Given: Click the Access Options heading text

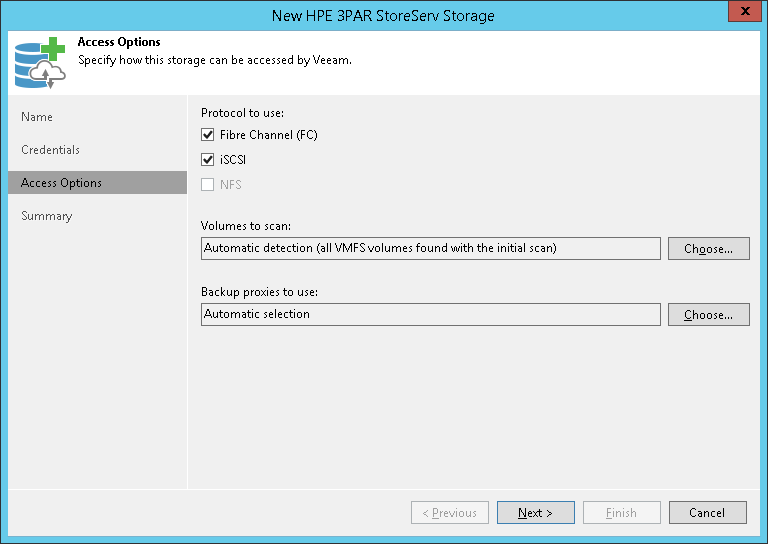Looking at the screenshot, I should (119, 43).
